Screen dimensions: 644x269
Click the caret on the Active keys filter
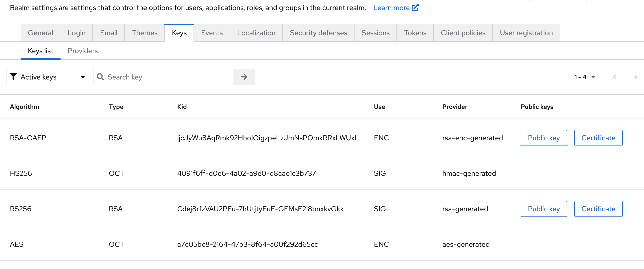[83, 77]
